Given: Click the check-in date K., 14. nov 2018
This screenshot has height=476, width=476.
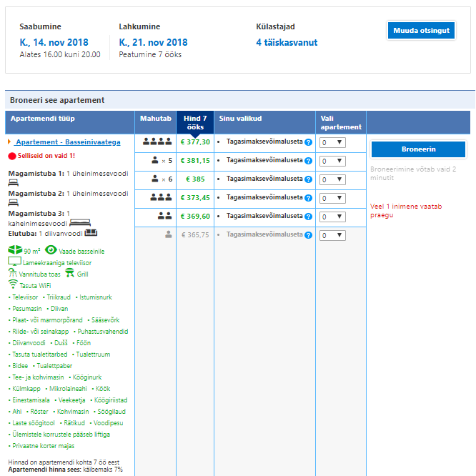Looking at the screenshot, I should coord(54,42).
